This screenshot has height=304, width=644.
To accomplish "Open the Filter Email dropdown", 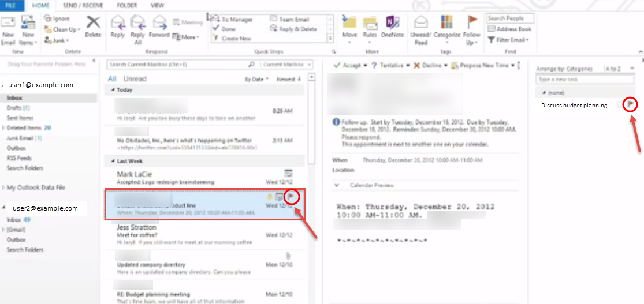I will pos(508,40).
